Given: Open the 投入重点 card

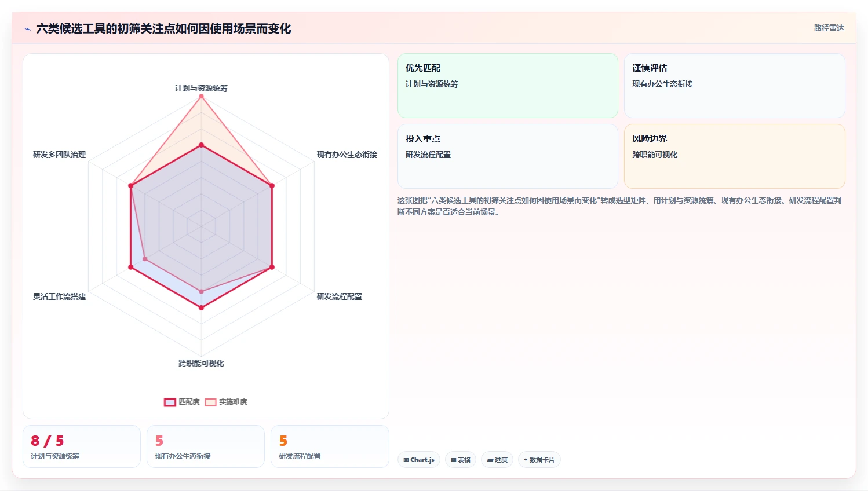Looking at the screenshot, I should click(508, 156).
